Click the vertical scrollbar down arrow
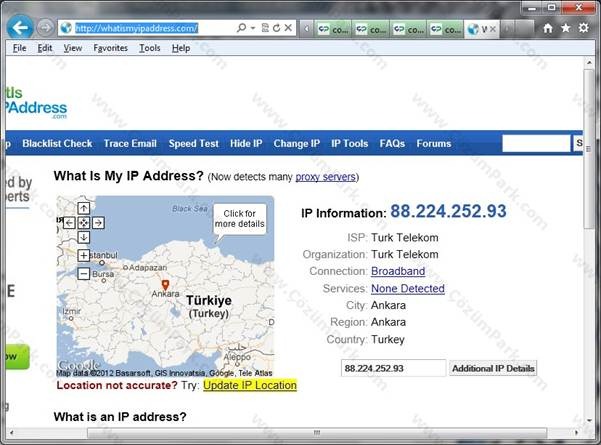The height and width of the screenshot is (445, 601). (589, 420)
